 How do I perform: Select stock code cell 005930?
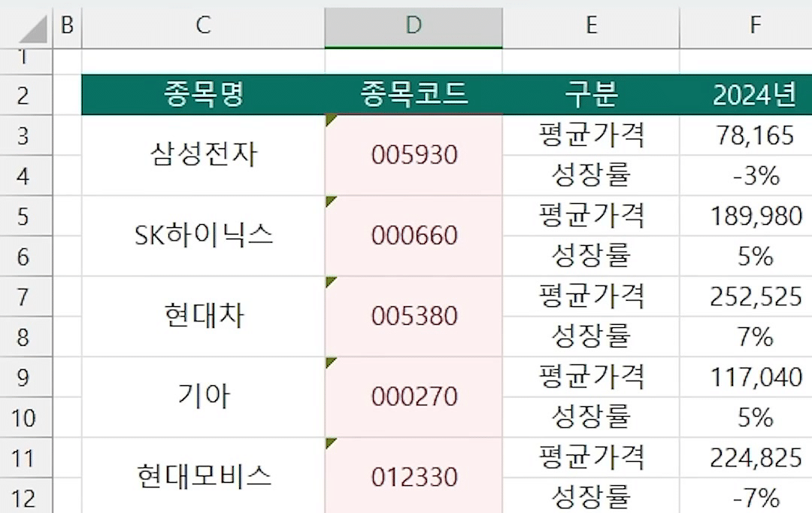point(414,156)
